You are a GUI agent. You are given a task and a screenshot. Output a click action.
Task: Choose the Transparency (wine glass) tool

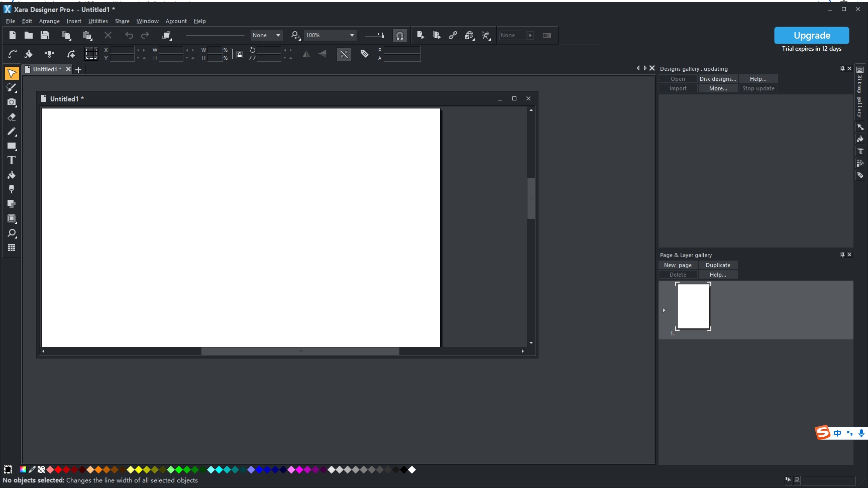point(11,189)
